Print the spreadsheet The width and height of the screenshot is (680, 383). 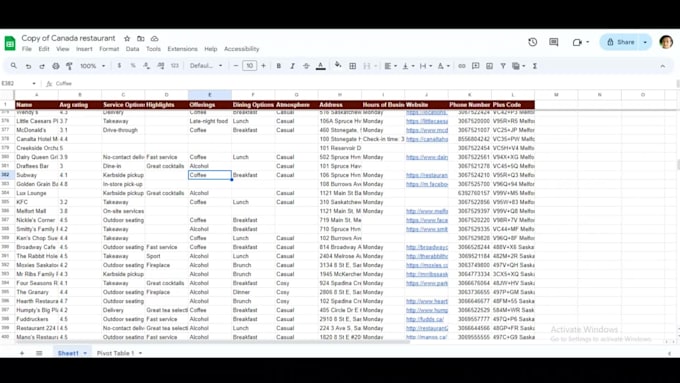[x=56, y=66]
